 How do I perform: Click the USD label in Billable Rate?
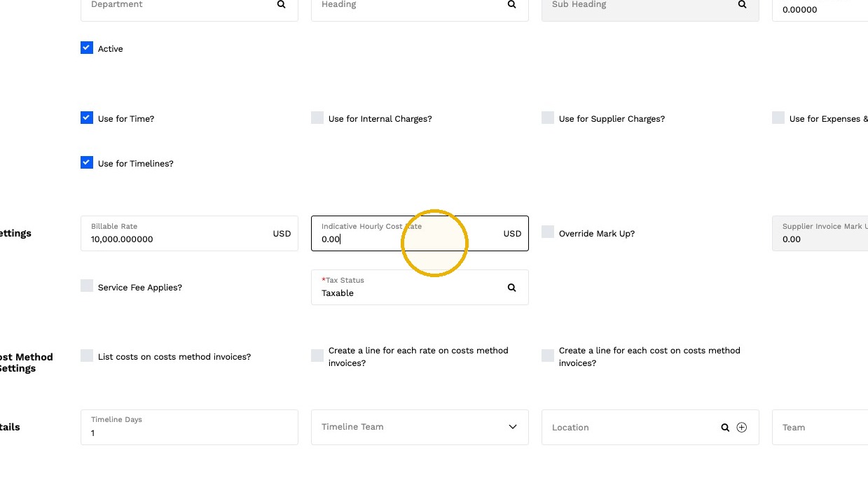click(282, 234)
